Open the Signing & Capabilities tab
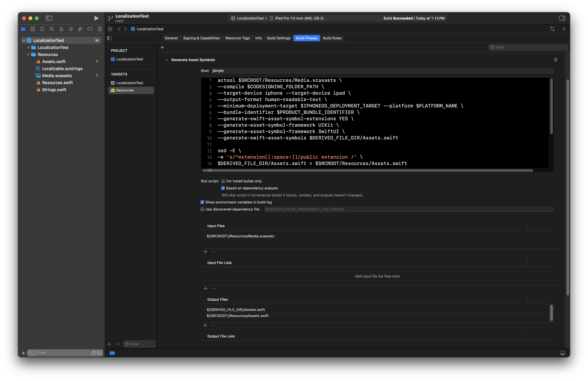Image resolution: width=588 pixels, height=381 pixels. (201, 38)
